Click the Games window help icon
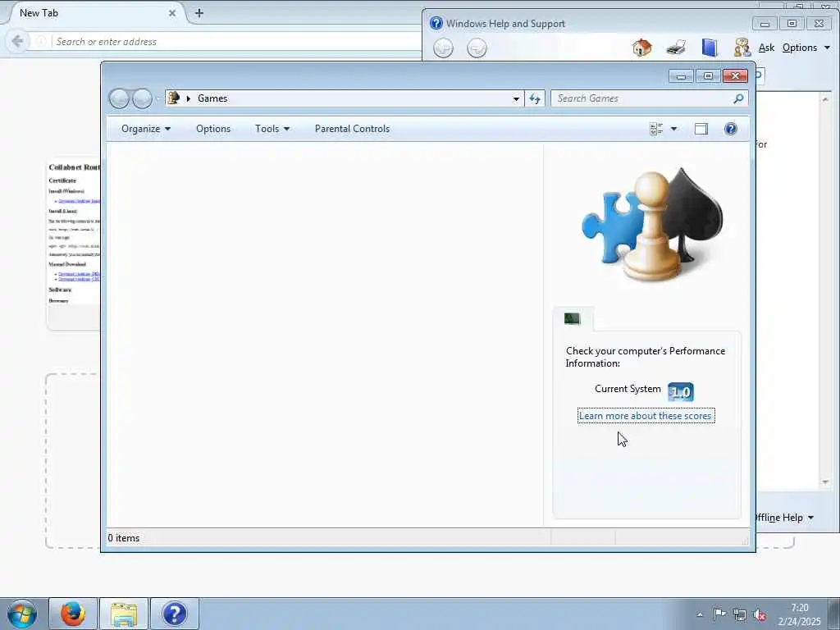 731,129
